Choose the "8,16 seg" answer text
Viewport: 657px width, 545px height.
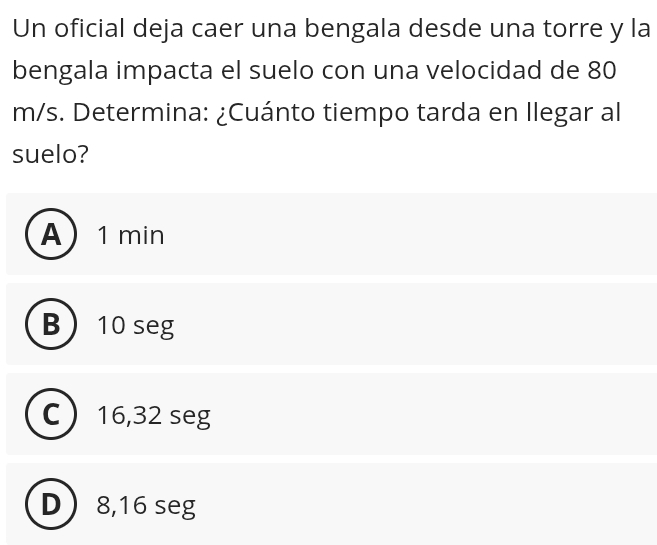tap(146, 506)
